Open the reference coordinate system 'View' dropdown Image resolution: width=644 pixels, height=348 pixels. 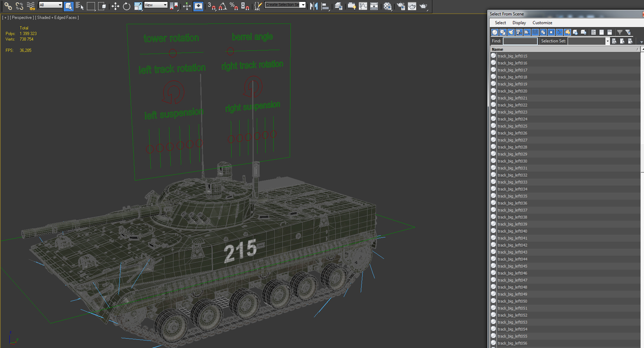tap(156, 5)
